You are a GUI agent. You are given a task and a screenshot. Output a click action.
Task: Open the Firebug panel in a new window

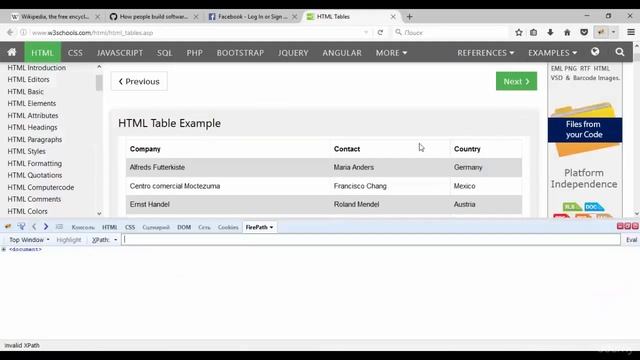coord(628,226)
